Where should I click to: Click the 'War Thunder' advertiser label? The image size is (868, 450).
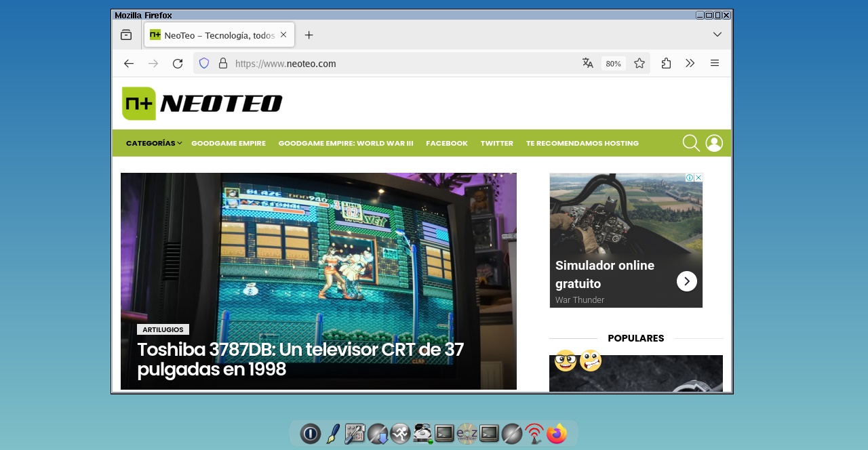pyautogui.click(x=580, y=300)
